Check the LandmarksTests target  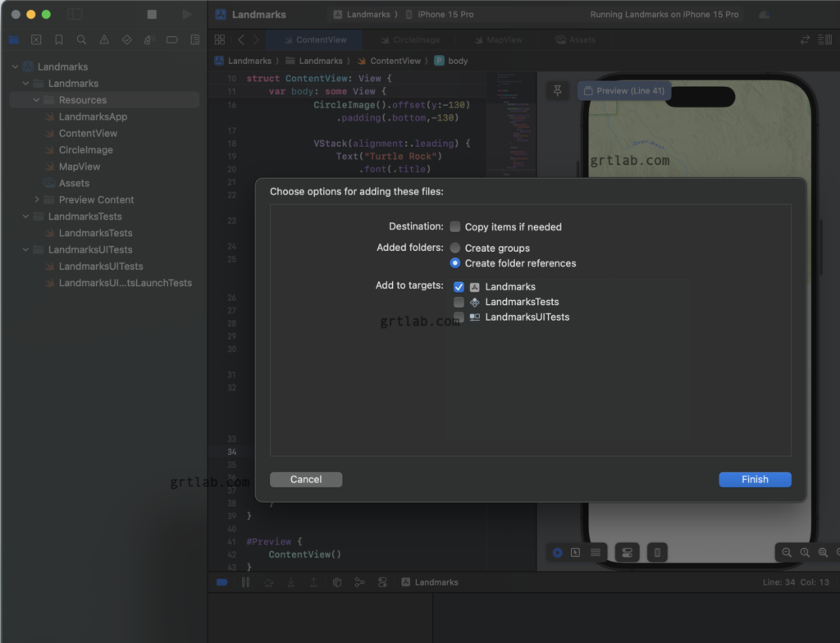pos(459,302)
